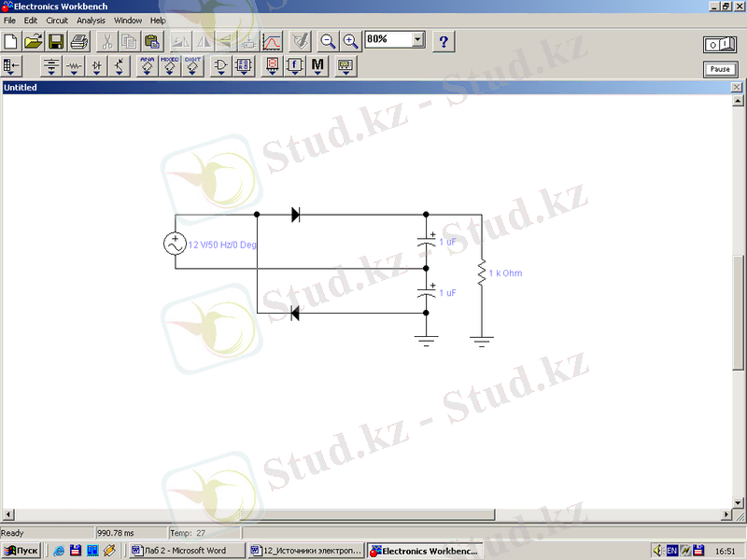This screenshot has width=747, height=560.
Task: Select the upper diode in circuit
Action: (x=295, y=215)
